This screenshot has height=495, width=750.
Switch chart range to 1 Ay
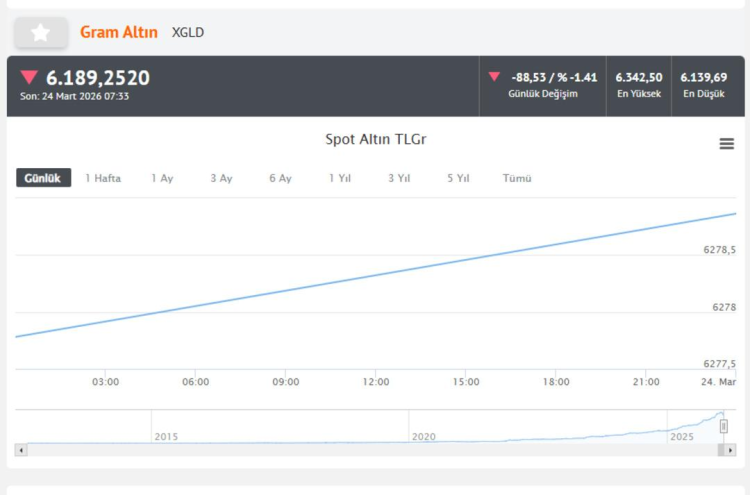point(162,178)
